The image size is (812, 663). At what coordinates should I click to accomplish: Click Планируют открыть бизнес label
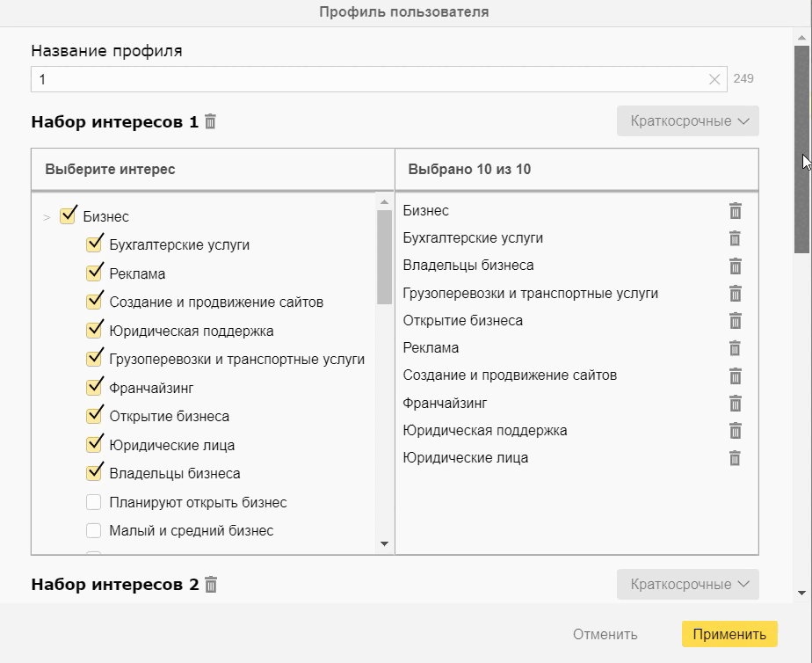[198, 502]
